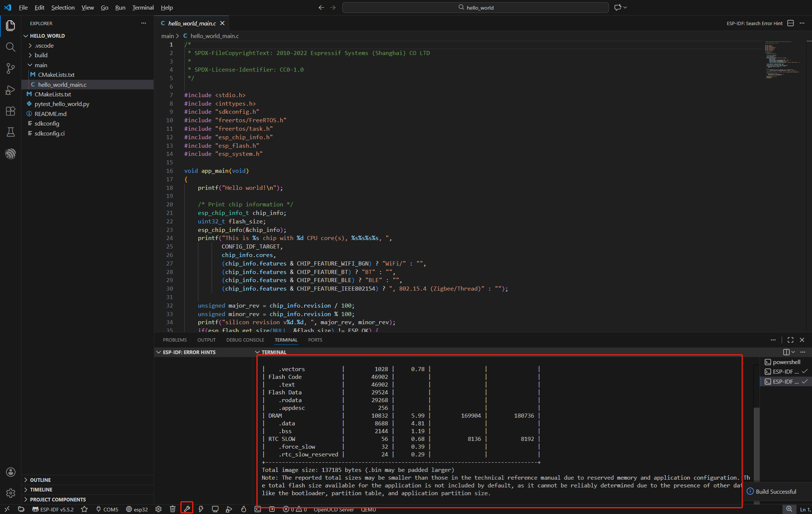Collapse the ESP-IDF: ERROR HINTS panel
This screenshot has width=812, height=514.
pyautogui.click(x=159, y=352)
